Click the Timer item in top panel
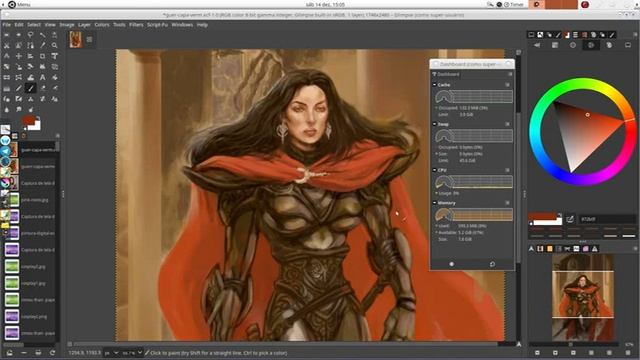Image resolution: width=640 pixels, height=360 pixels. click(x=514, y=4)
